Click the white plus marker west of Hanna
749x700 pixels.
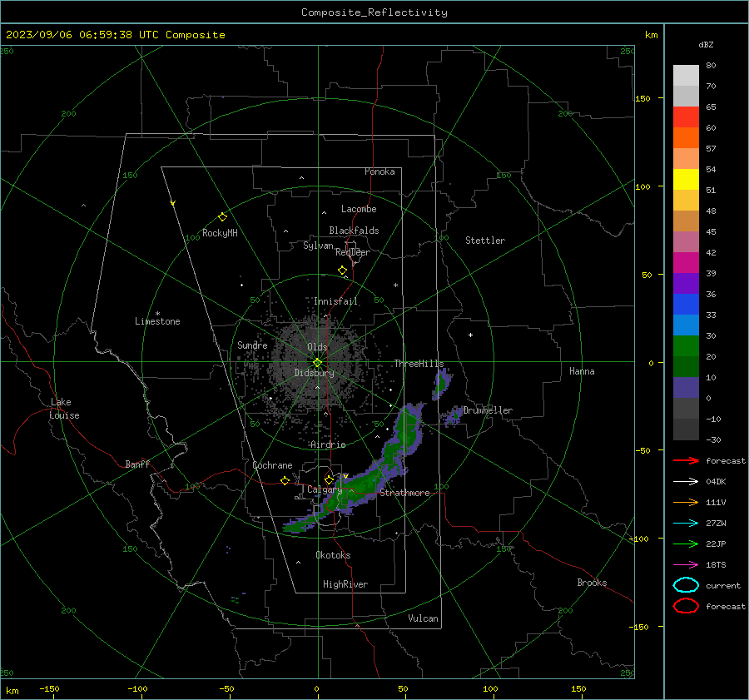point(470,335)
